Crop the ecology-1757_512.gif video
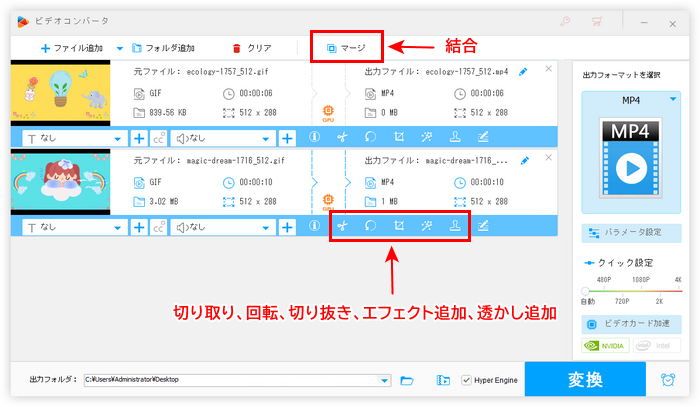This screenshot has height=407, width=700. (x=399, y=137)
